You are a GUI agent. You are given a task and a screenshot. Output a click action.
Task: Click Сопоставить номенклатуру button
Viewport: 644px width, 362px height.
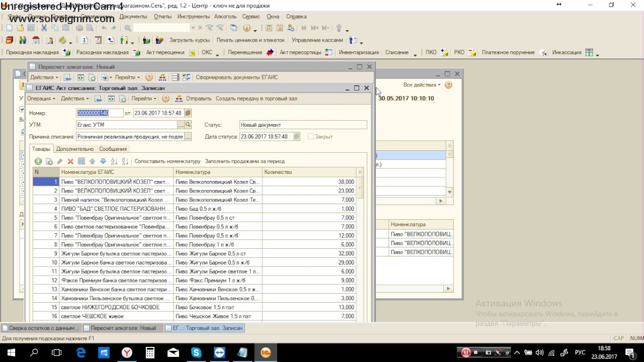tap(168, 161)
